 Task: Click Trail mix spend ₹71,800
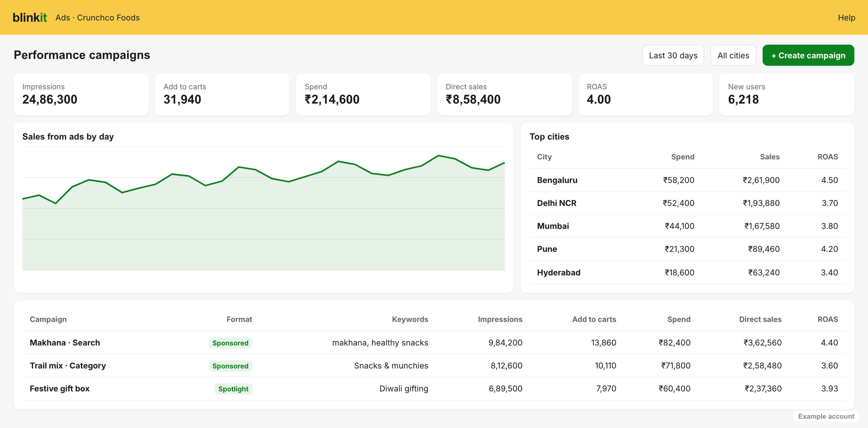(x=675, y=365)
